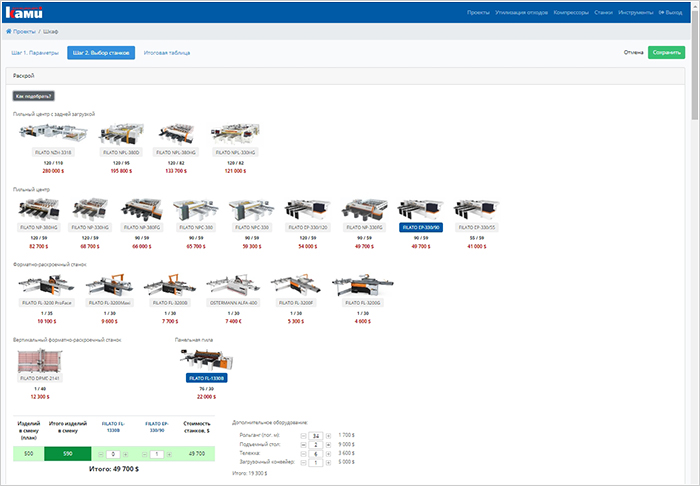Viewport: 700px width, 486px height.
Task: Click the FILATO NP-380HG label button
Action: [x=39, y=227]
